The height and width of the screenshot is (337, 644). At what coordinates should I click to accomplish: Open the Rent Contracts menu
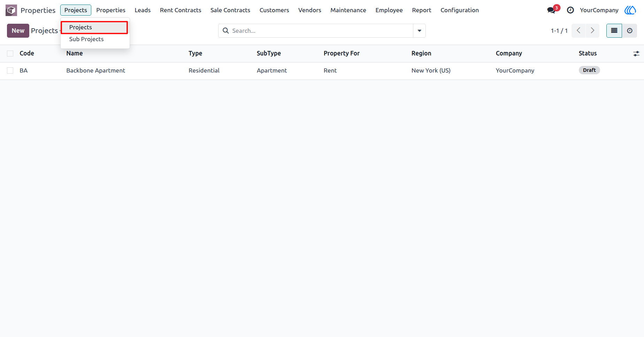(x=181, y=10)
